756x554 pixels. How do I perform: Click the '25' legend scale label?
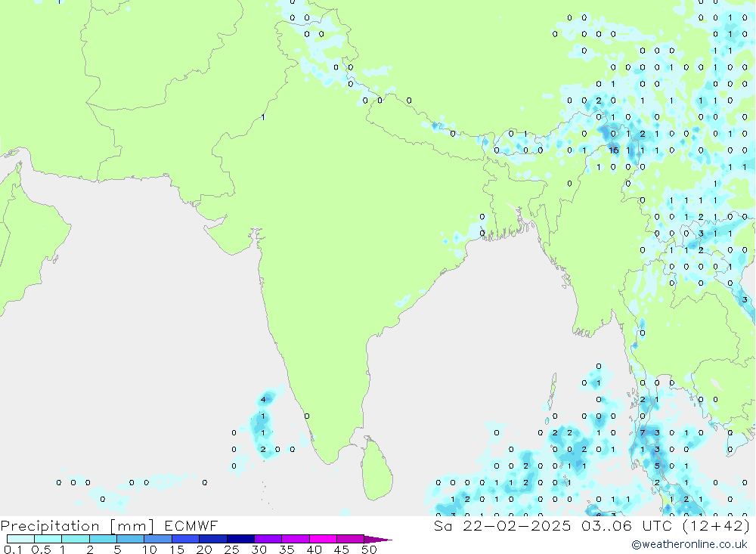[x=231, y=549]
